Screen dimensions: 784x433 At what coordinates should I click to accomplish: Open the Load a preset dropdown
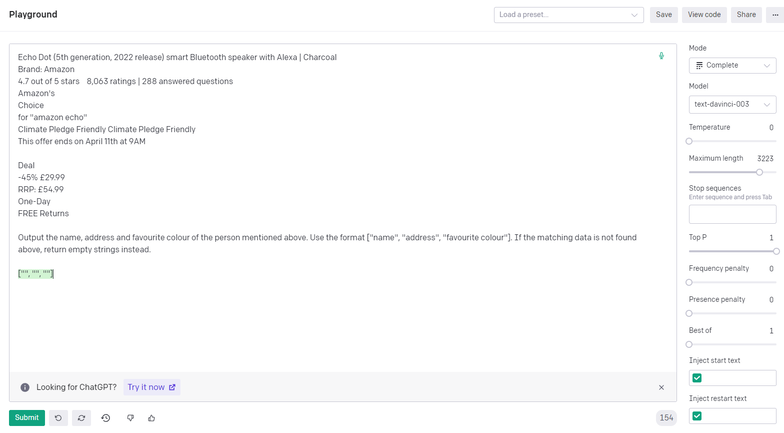pos(568,15)
